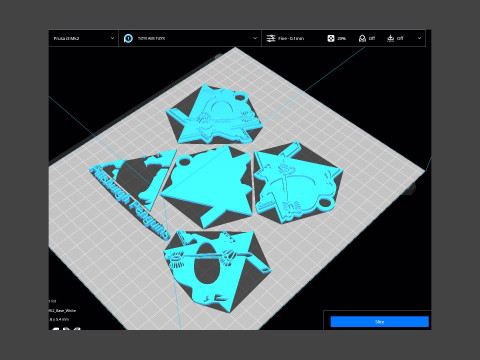480x360 pixels.
Task: Open the Prusa i3 Mk2 printer selector
Action: click(x=83, y=38)
